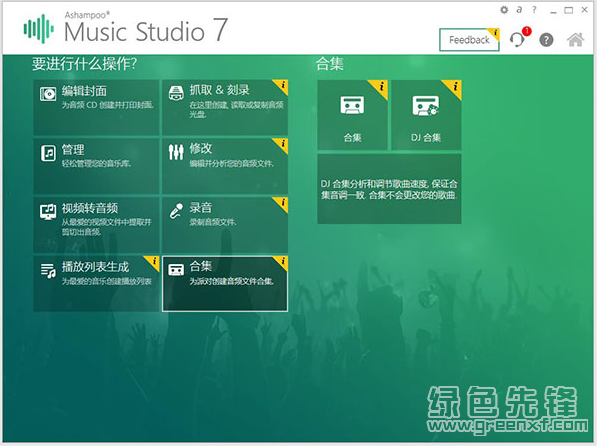Image resolution: width=597 pixels, height=446 pixels.
Task: Click the 录音 microphone icon
Action: click(176, 211)
